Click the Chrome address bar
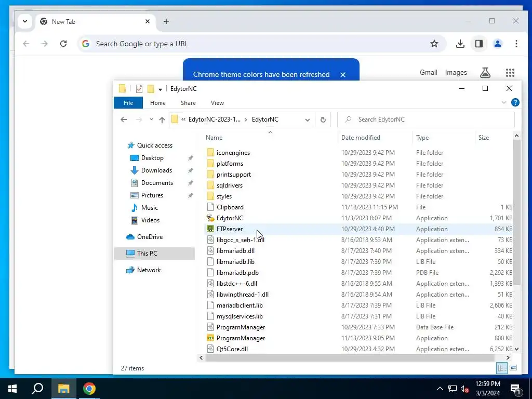The height and width of the screenshot is (399, 532). pyautogui.click(x=261, y=44)
